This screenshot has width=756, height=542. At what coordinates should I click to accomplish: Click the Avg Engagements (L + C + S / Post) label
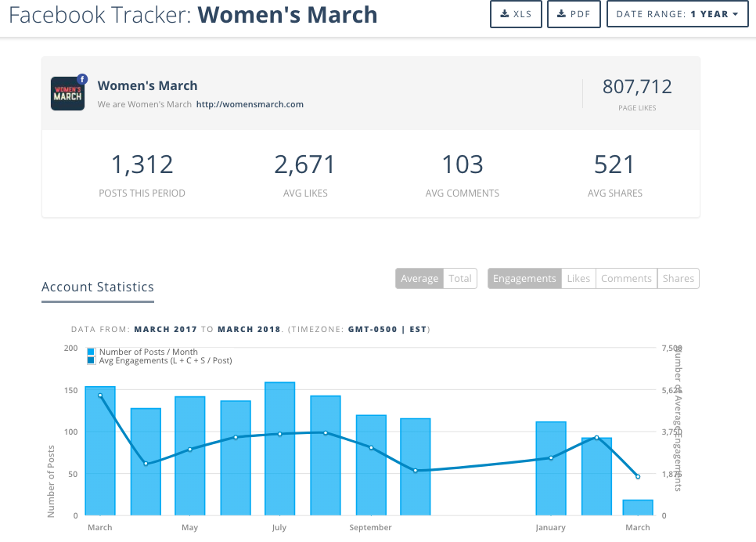(165, 360)
